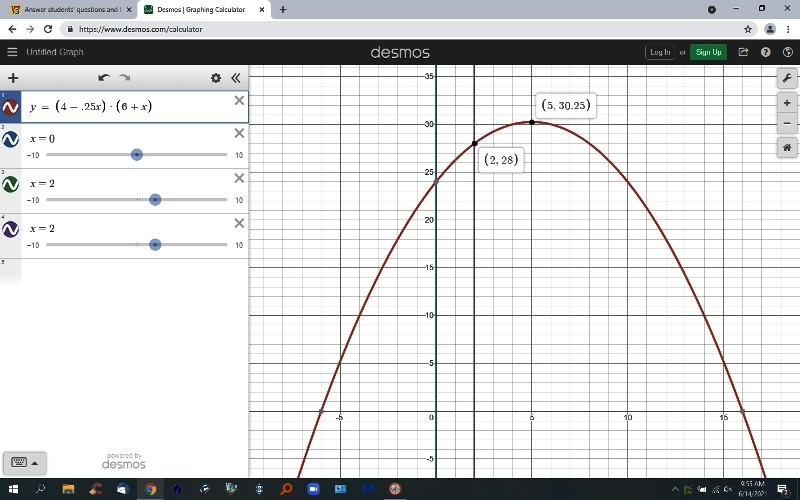Redo the last undone change

coord(124,78)
